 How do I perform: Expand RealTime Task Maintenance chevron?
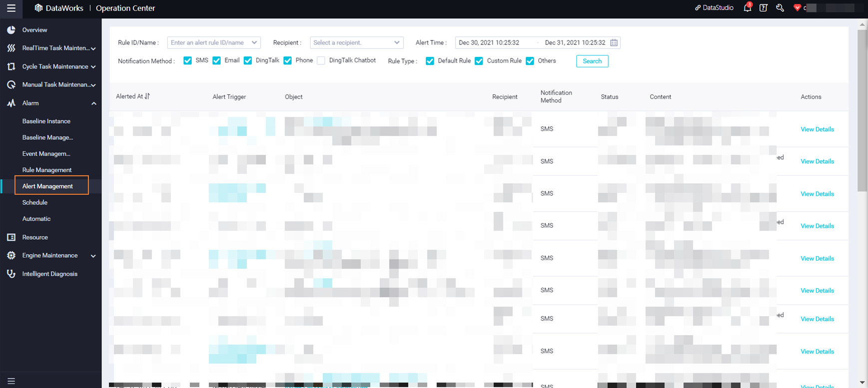pos(93,48)
